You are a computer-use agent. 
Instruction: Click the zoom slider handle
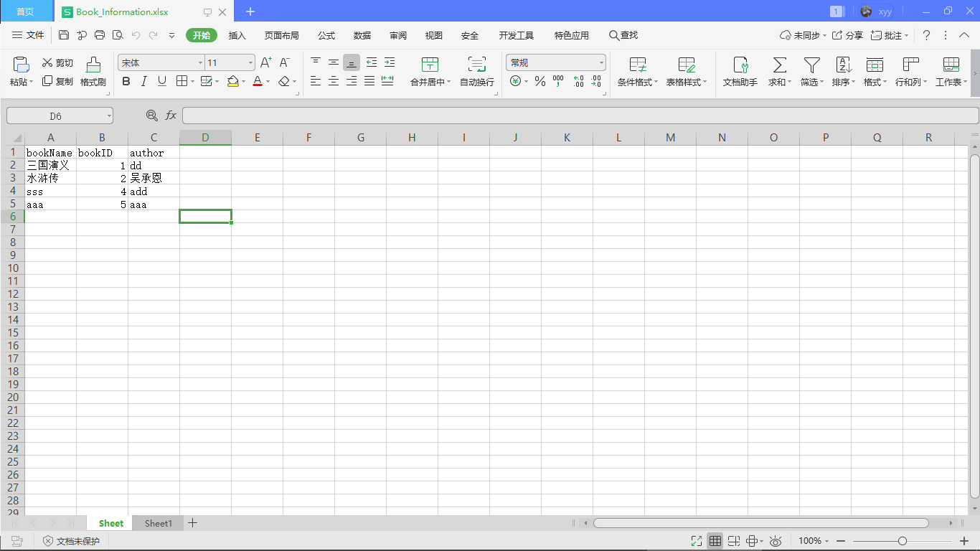pos(903,541)
